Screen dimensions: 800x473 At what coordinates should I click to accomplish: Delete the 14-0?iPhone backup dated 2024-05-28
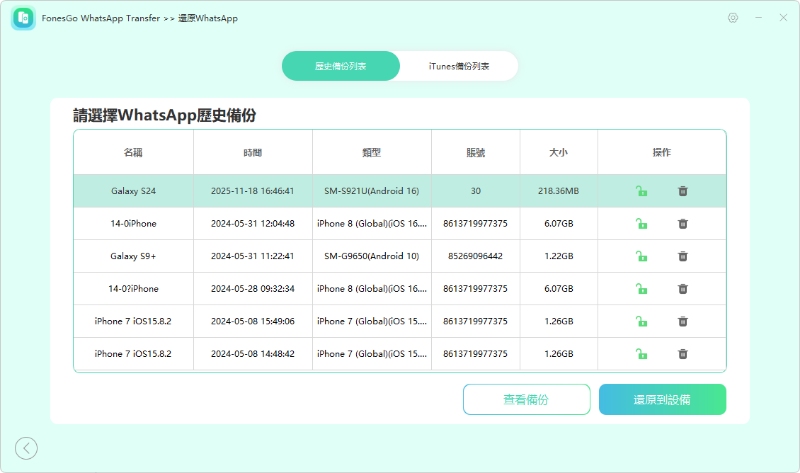[x=683, y=289]
